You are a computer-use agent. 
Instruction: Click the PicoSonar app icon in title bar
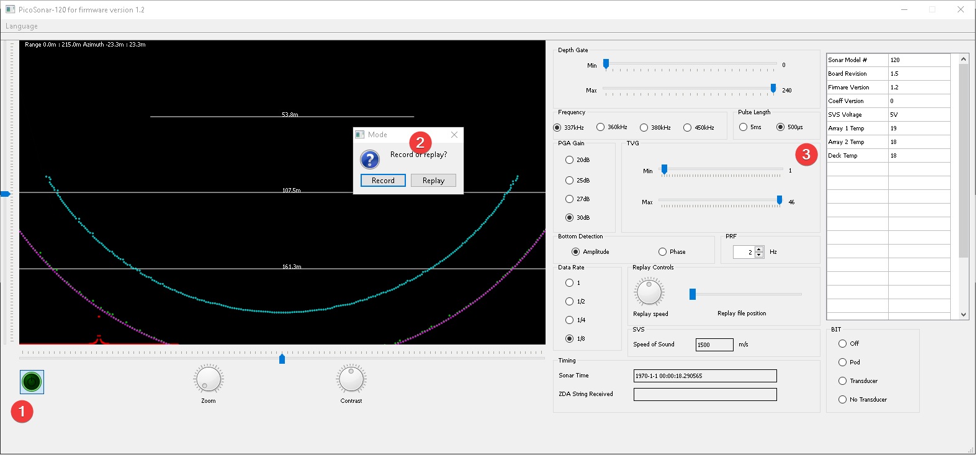pyautogui.click(x=10, y=9)
